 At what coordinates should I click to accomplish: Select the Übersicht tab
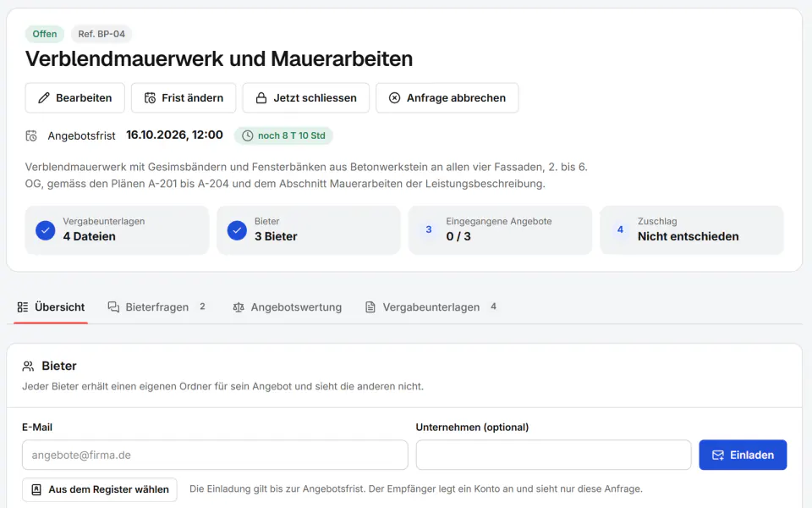[51, 307]
